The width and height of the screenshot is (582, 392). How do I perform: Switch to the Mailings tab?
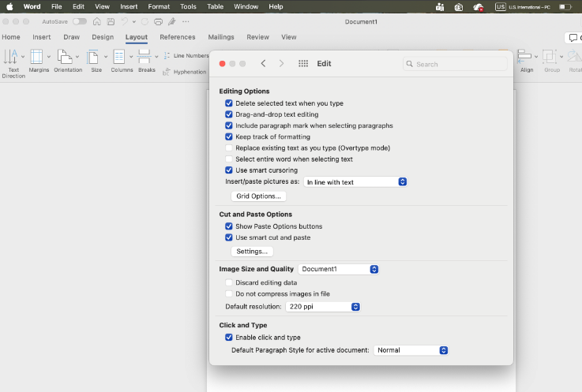(221, 37)
